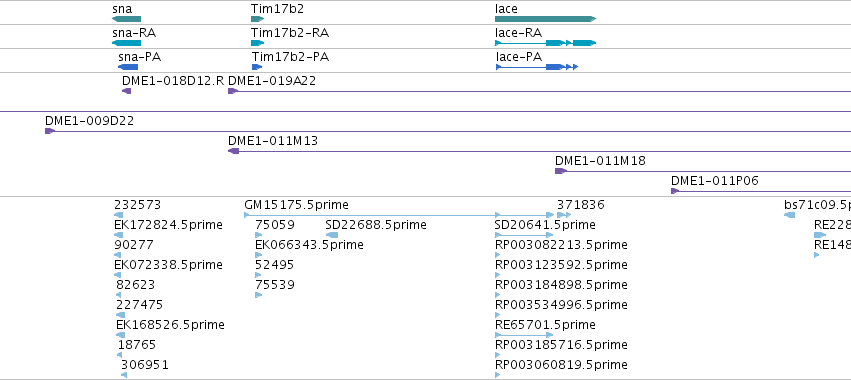851x380 pixels.
Task: Select the DME1-019A22 clone span line
Action: (x=539, y=91)
